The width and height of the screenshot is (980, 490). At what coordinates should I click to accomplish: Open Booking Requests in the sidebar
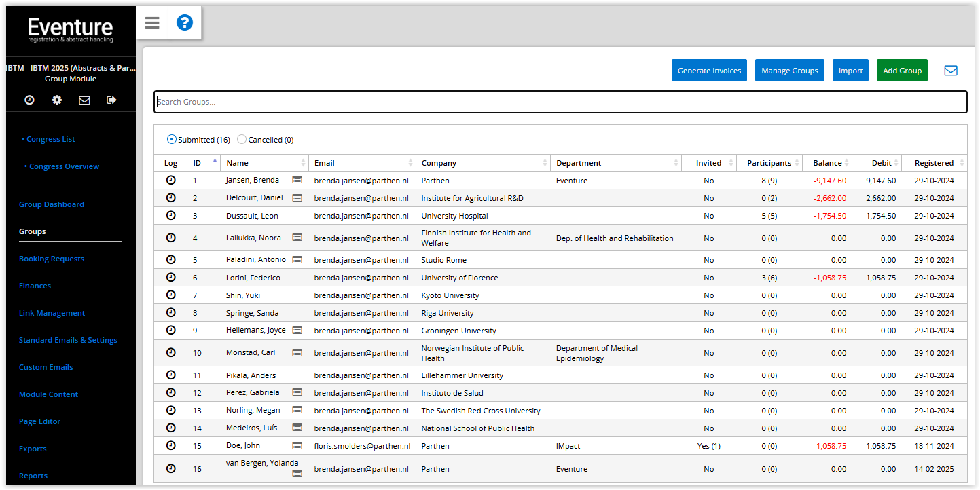(x=52, y=259)
